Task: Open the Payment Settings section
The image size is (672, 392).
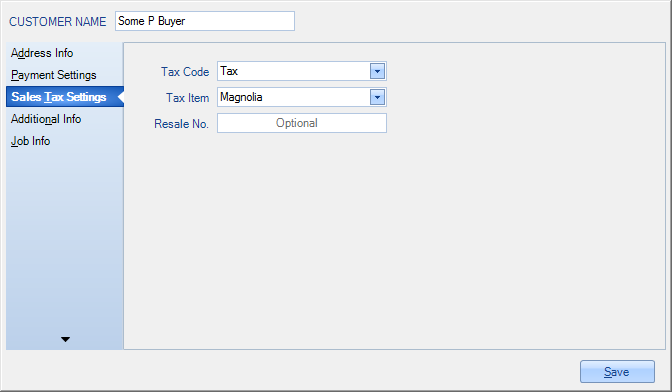Action: (x=54, y=75)
